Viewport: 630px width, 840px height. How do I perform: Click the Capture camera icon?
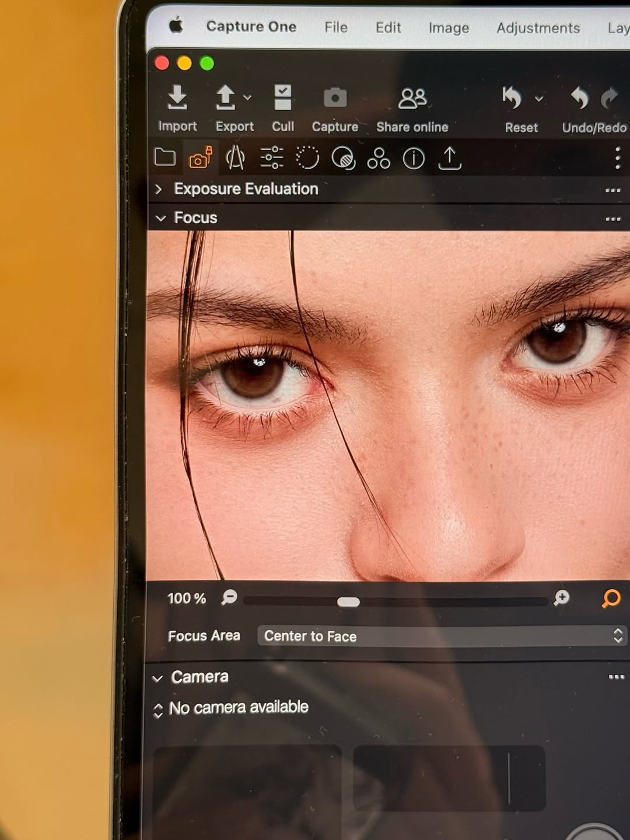click(335, 98)
